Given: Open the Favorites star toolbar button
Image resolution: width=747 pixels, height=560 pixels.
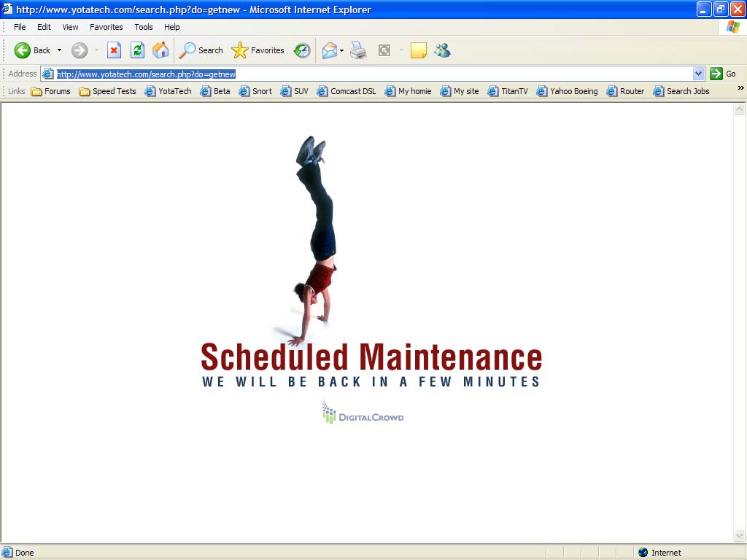Looking at the screenshot, I should (258, 50).
